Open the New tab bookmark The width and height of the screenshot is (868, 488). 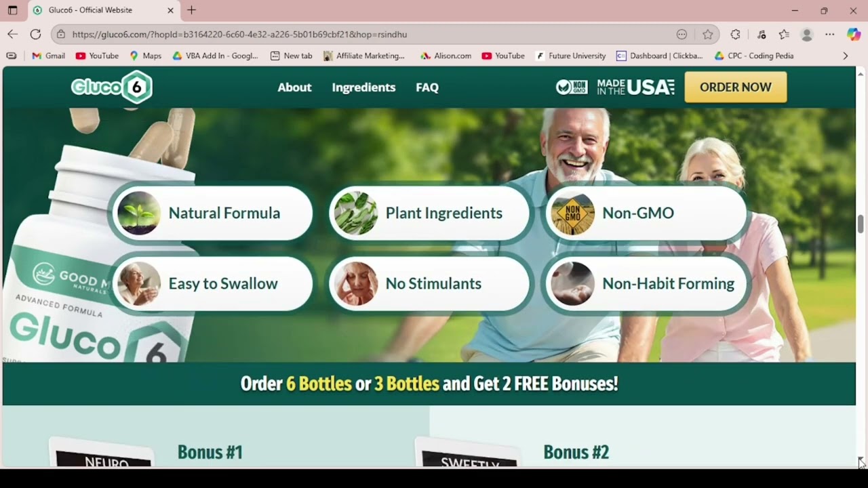[x=291, y=56]
